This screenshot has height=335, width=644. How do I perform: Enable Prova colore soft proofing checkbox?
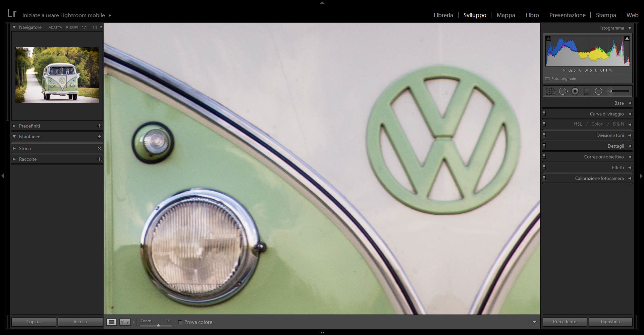pos(180,322)
